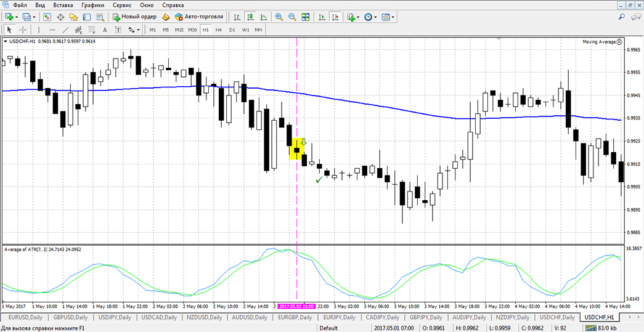Screen dimensions: 644x332
Task: Open the Справка menu
Action: click(173, 6)
